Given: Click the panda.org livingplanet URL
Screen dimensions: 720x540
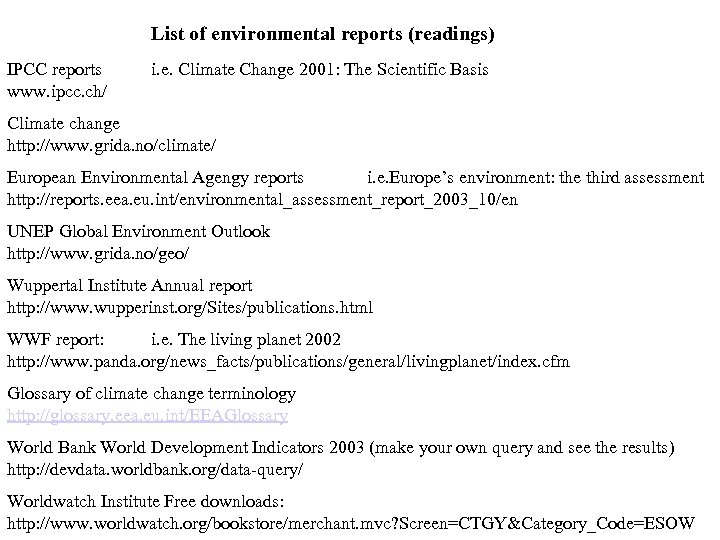Looking at the screenshot, I should click(288, 362).
